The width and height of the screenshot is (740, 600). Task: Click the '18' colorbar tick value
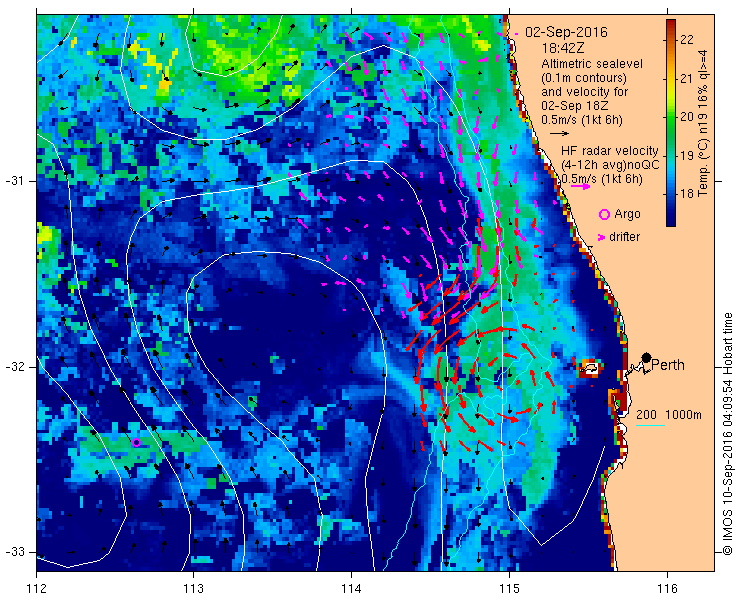(687, 194)
